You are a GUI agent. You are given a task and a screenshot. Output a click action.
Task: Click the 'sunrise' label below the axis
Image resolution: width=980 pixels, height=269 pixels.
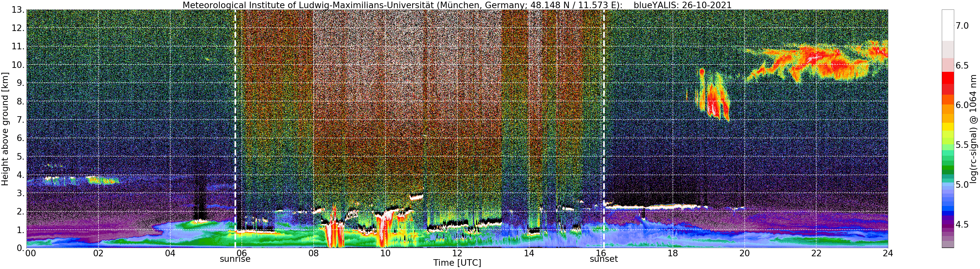tap(235, 259)
